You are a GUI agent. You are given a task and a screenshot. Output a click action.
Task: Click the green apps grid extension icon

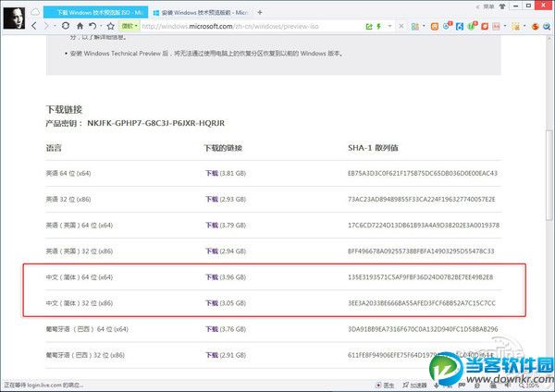point(414,26)
